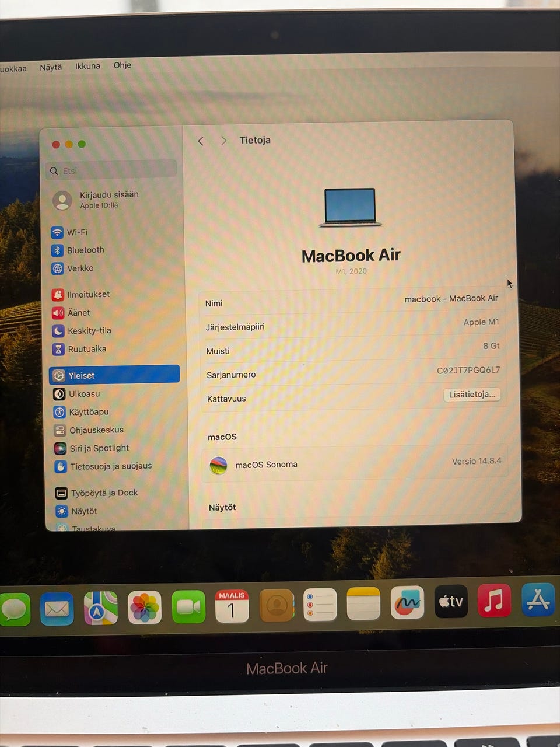Open App Store in Dock
Image resolution: width=560 pixels, height=747 pixels.
[x=538, y=599]
